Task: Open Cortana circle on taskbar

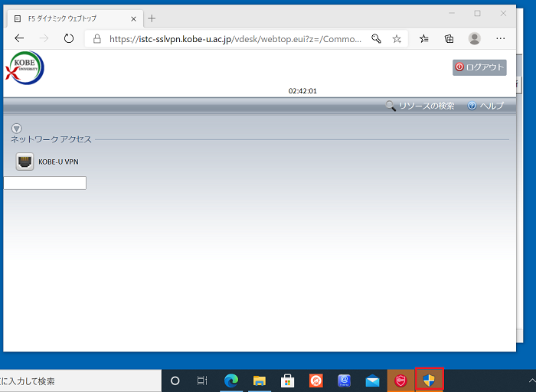Action: point(175,381)
